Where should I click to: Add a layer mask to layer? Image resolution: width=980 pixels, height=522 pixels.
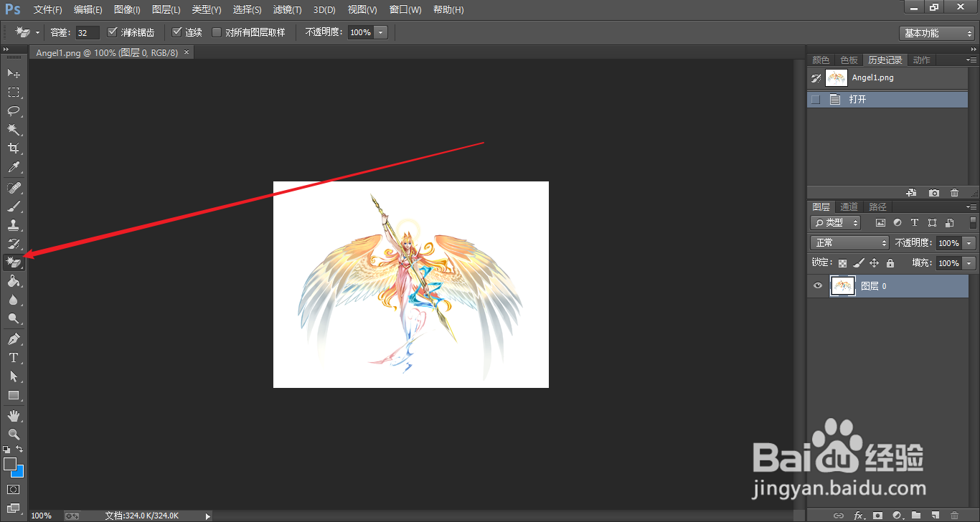coord(877,516)
